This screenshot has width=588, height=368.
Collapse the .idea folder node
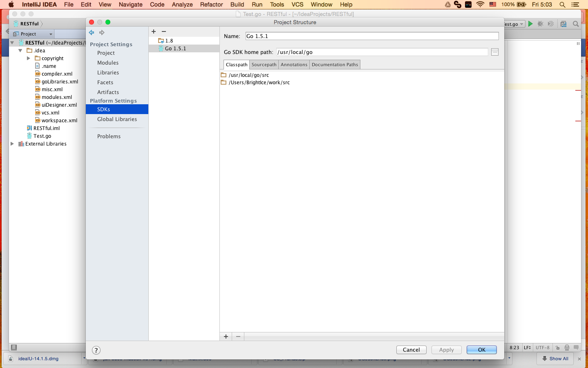pos(20,50)
